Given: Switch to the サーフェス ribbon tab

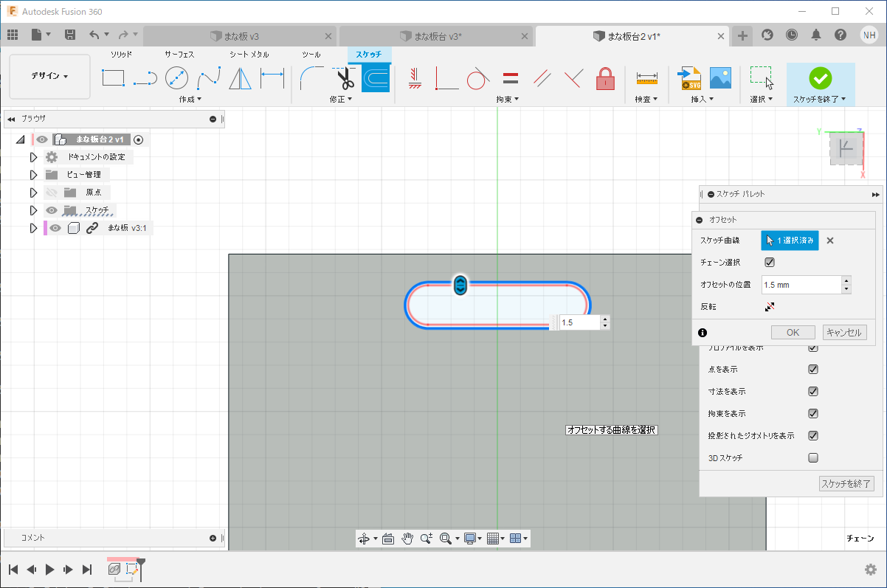Looking at the screenshot, I should [x=179, y=55].
